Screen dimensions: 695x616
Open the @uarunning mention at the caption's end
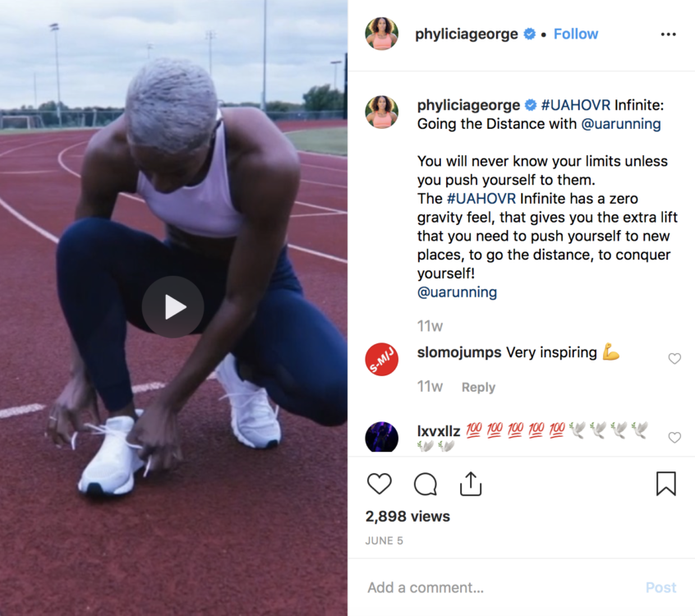457,292
